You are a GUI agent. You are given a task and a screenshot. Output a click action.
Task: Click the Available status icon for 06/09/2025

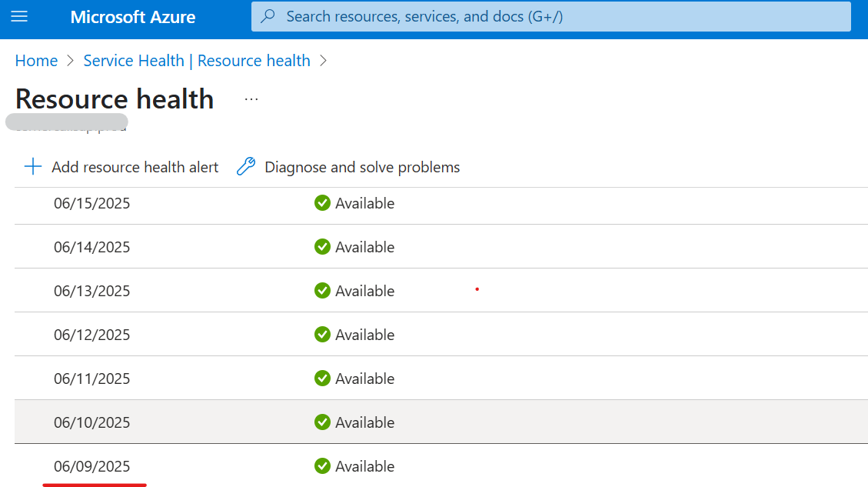pos(322,465)
